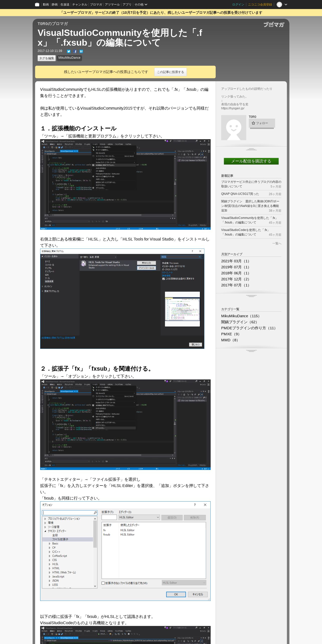Bookmark article with Hatena B! icon
This screenshot has width=322, height=644.
pyautogui.click(x=81, y=51)
